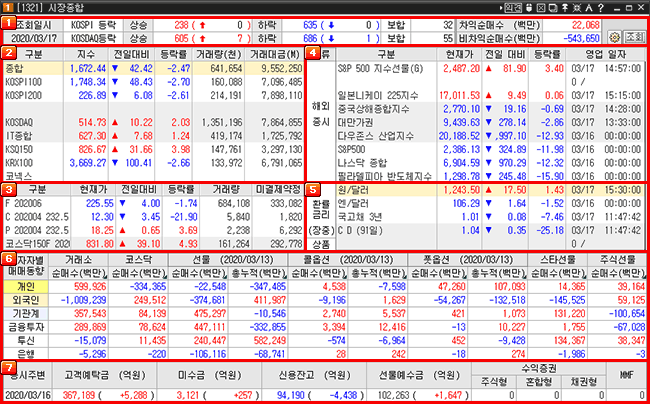The height and width of the screenshot is (404, 650).
Task: Click the starburst link icon in title bar
Action: tap(575, 7)
